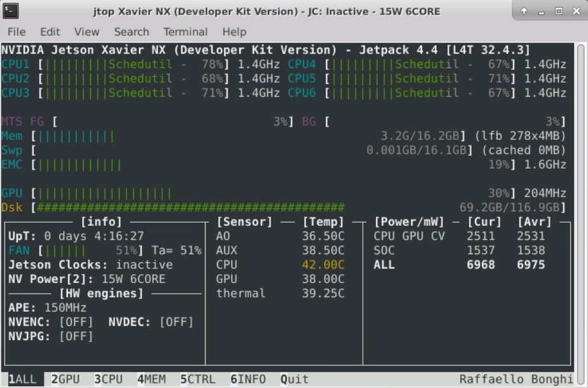Click the CPU3 label

tap(15, 93)
